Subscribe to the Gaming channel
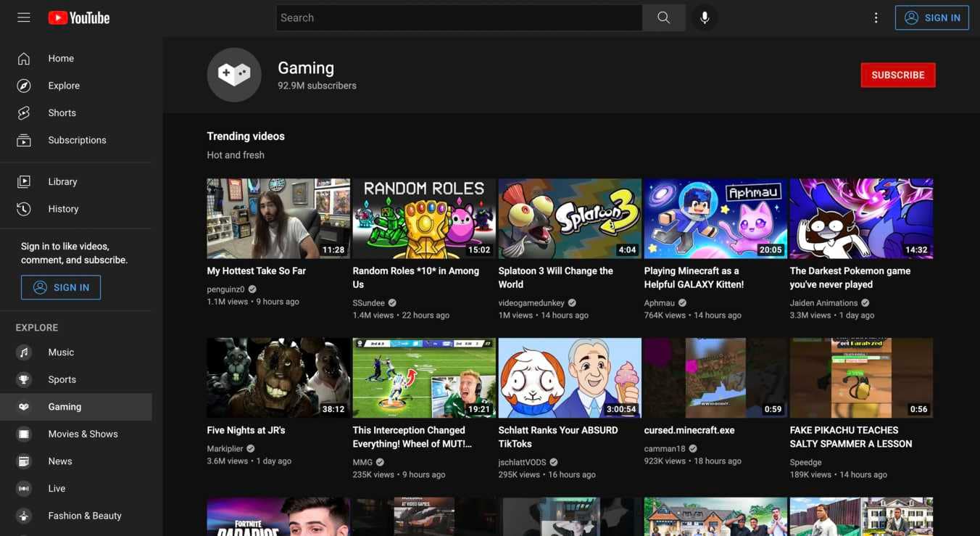Screen dimensions: 980x536 point(897,74)
